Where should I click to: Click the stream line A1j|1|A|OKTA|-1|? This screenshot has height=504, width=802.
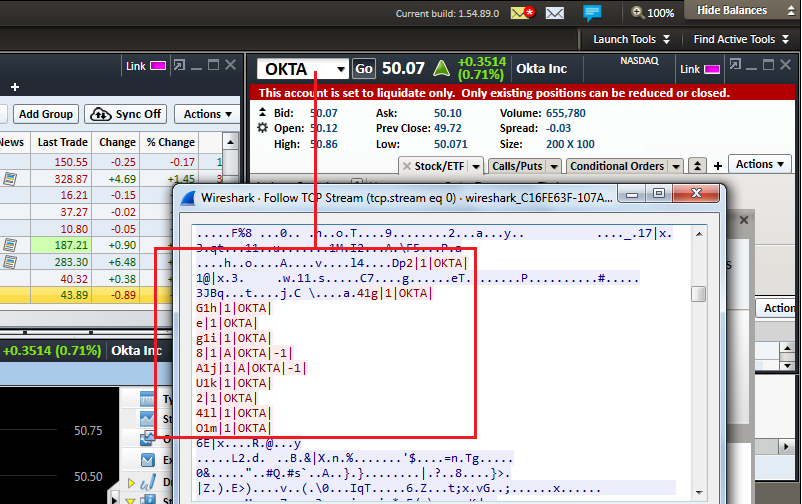coord(251,368)
